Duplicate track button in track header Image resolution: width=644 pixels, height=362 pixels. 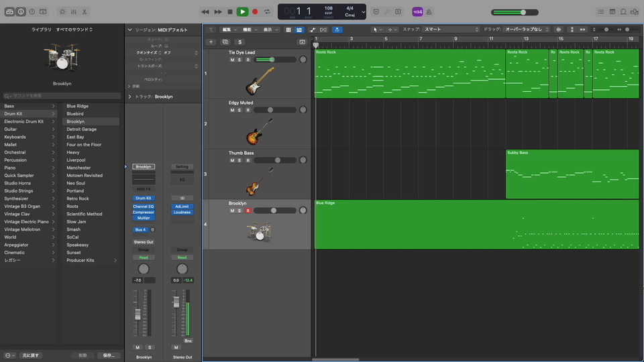coord(225,42)
